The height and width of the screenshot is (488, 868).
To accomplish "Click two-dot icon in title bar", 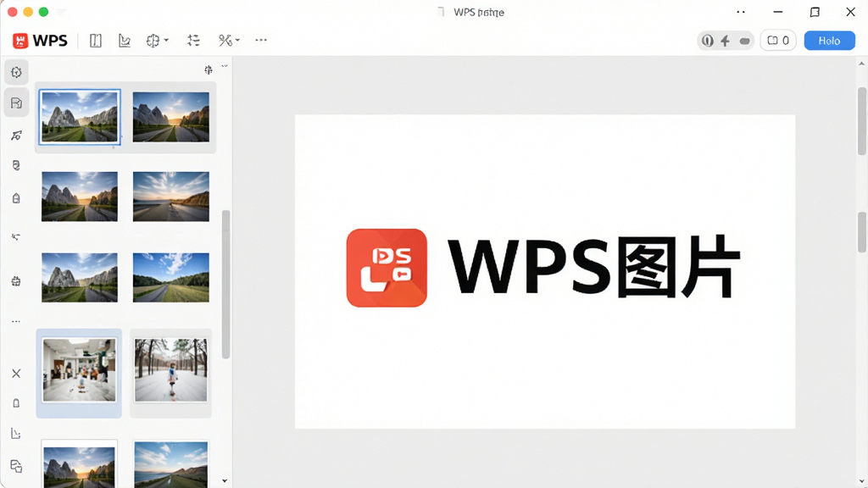I will 741,12.
